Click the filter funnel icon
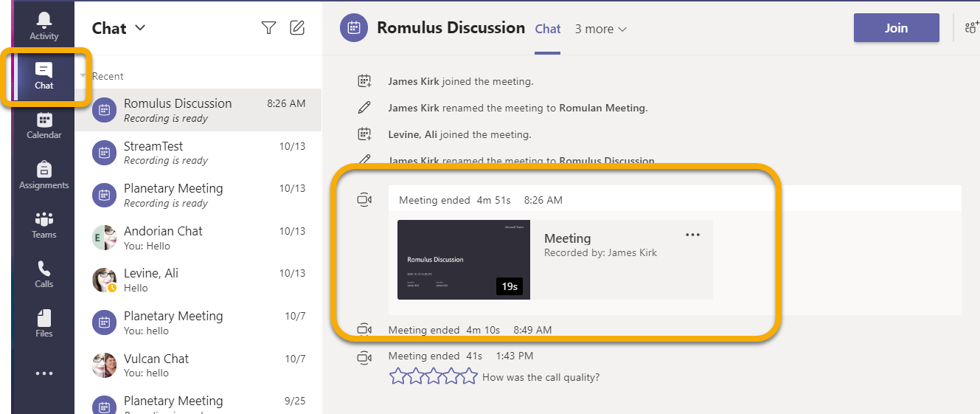980x414 pixels. [x=268, y=28]
